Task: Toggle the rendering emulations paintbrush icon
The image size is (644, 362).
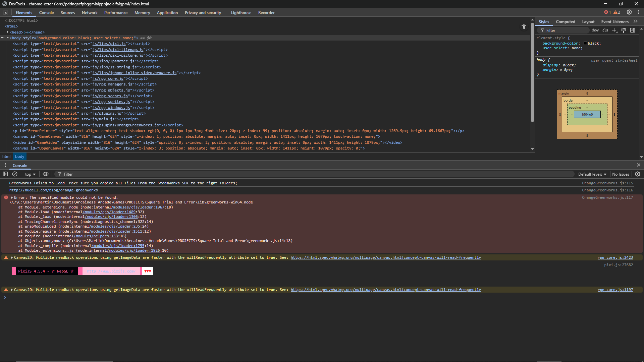Action: point(624,30)
